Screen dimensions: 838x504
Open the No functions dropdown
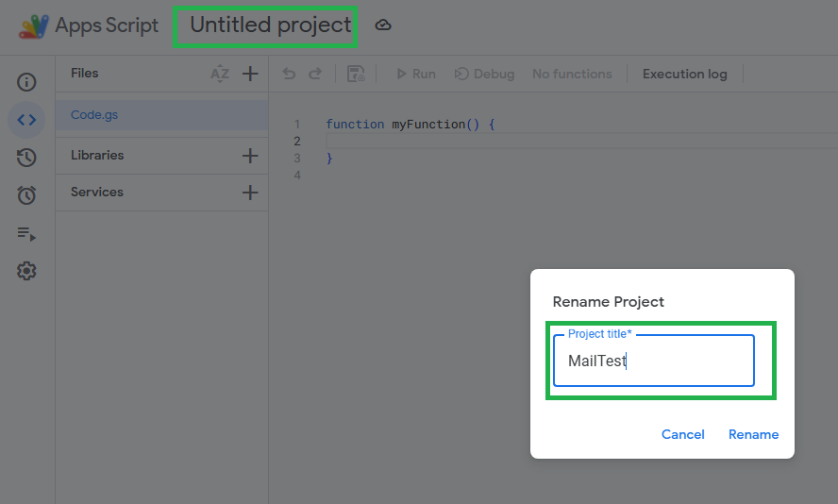pos(572,74)
